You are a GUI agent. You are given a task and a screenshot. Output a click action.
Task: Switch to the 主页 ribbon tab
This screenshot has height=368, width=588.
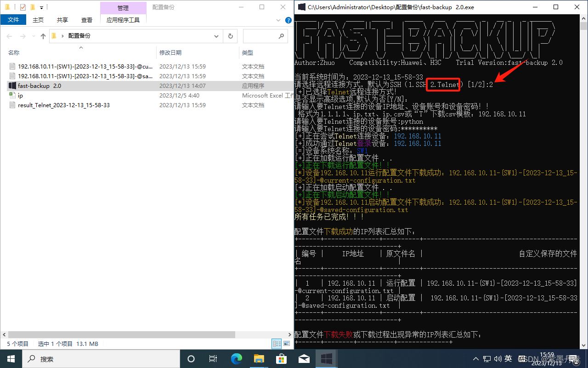click(38, 20)
